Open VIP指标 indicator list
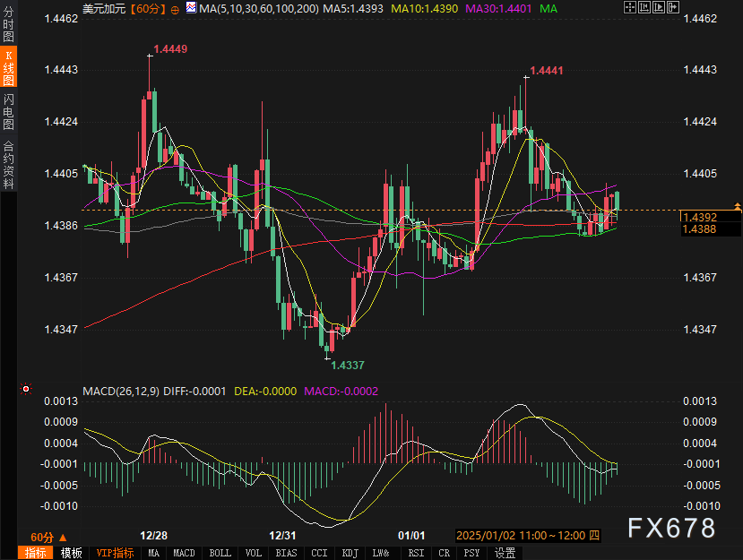The width and height of the screenshot is (743, 560). [115, 553]
